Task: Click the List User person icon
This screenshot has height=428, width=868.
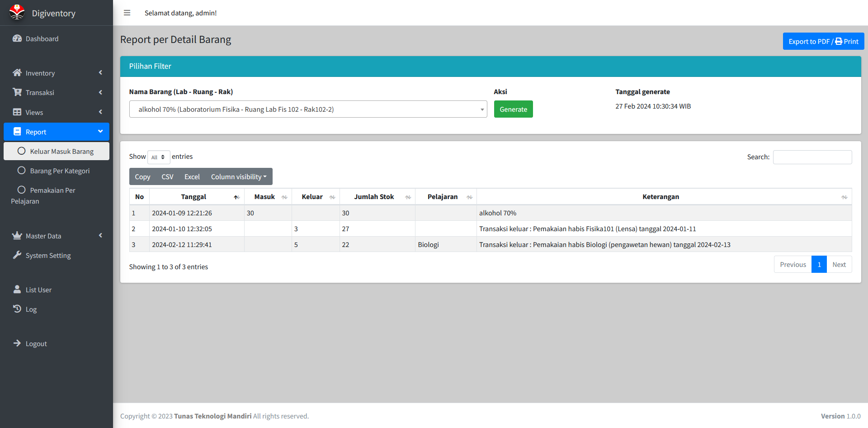Action: pyautogui.click(x=17, y=290)
